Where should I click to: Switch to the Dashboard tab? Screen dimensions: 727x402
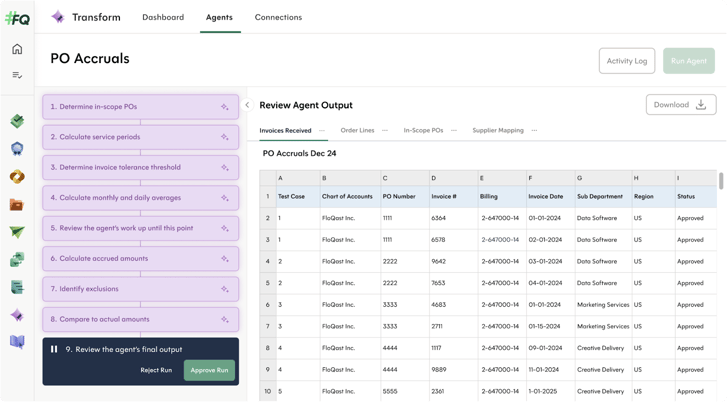tap(163, 17)
